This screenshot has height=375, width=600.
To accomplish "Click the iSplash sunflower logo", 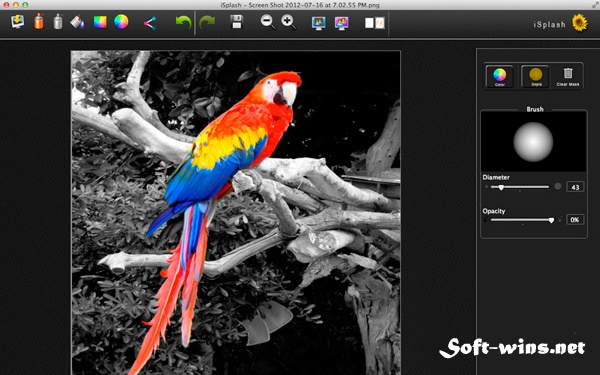I will click(x=580, y=23).
